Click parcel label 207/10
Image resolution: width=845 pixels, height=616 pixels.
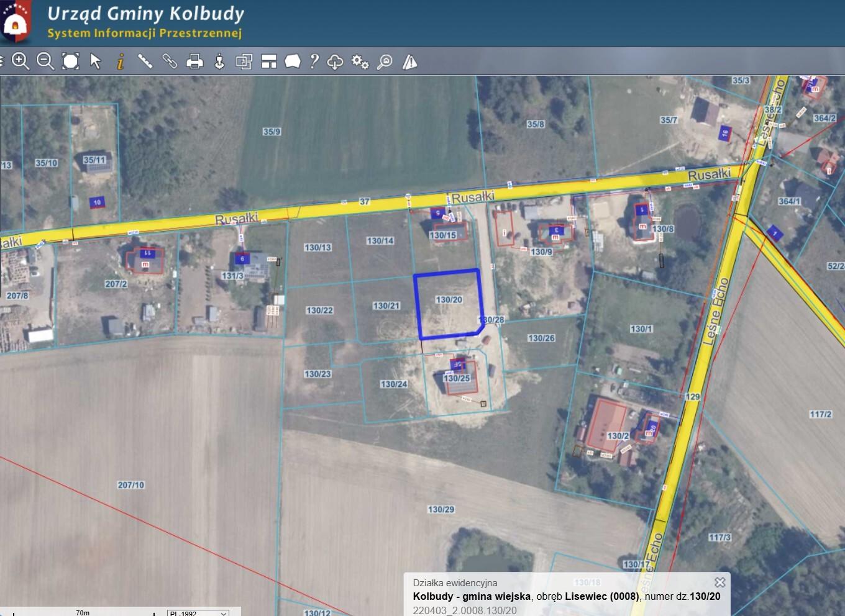click(x=130, y=484)
